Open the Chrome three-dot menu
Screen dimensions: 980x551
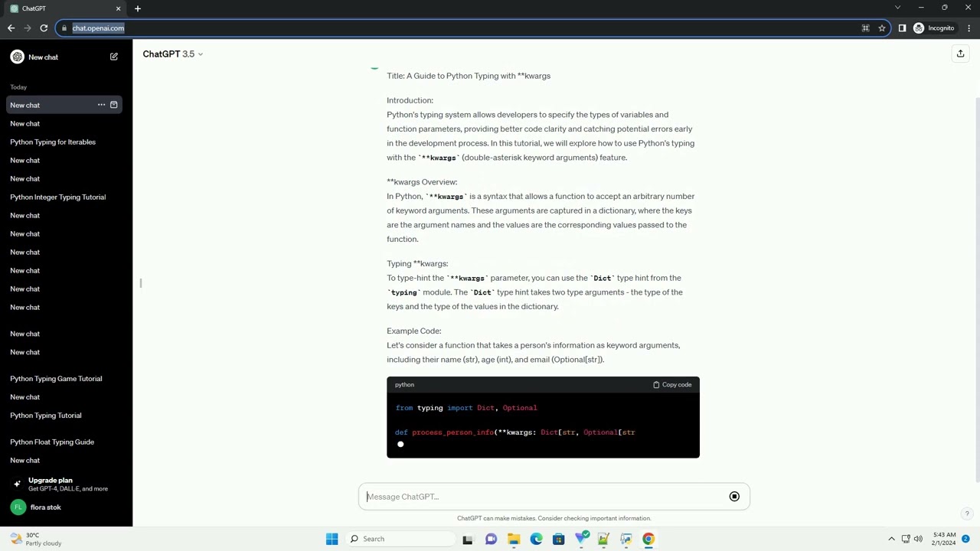pyautogui.click(x=969, y=28)
